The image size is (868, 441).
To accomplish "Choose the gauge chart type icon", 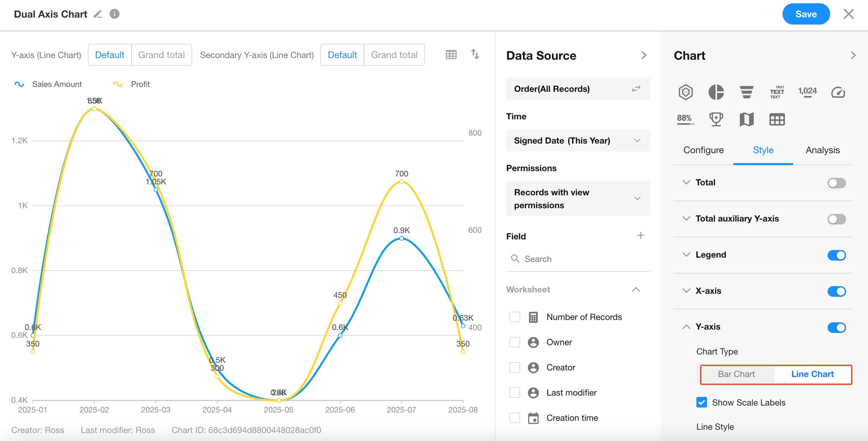I will point(838,92).
